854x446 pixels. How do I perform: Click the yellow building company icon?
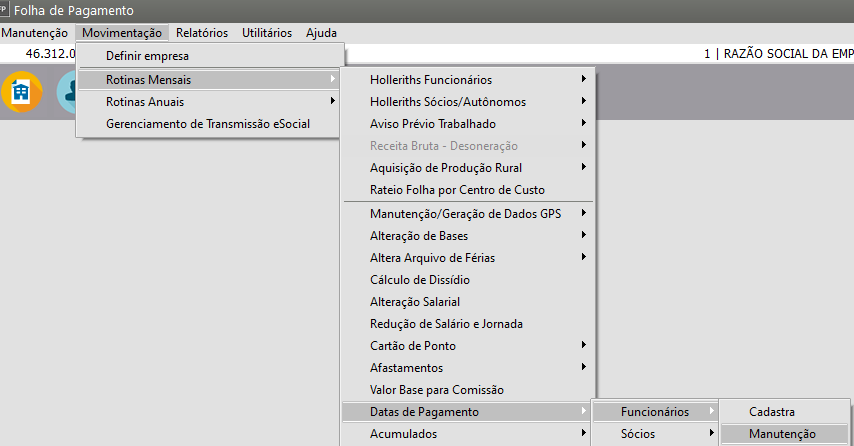click(x=18, y=92)
